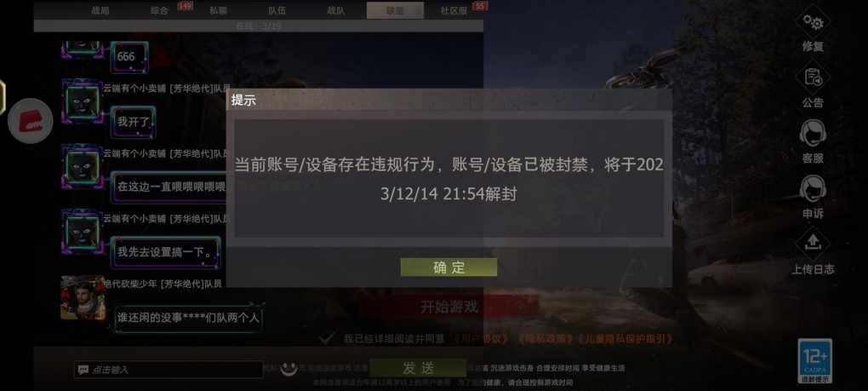This screenshot has height=391, width=868.
Task: Open the 申诉 appeal icon
Action: (813, 189)
